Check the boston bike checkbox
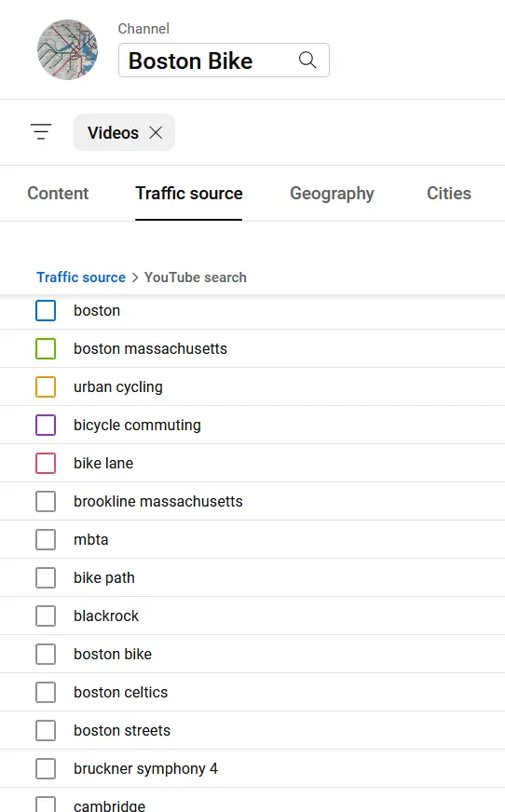 click(x=46, y=654)
